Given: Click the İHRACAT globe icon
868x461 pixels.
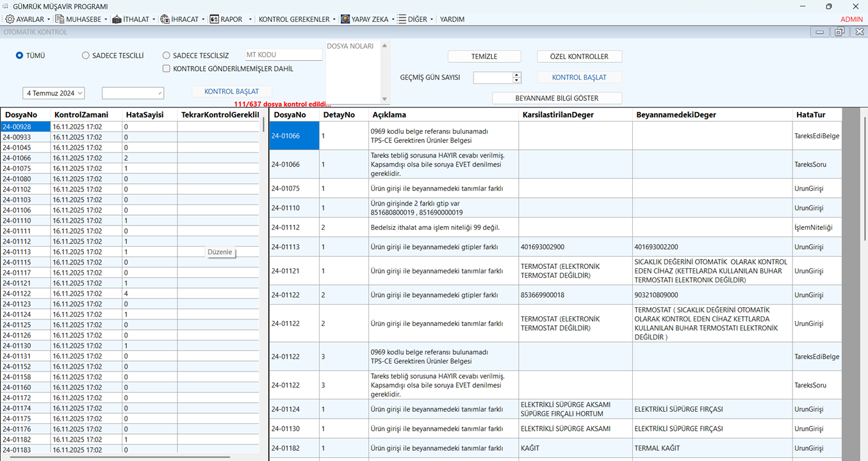Looking at the screenshot, I should coord(165,19).
